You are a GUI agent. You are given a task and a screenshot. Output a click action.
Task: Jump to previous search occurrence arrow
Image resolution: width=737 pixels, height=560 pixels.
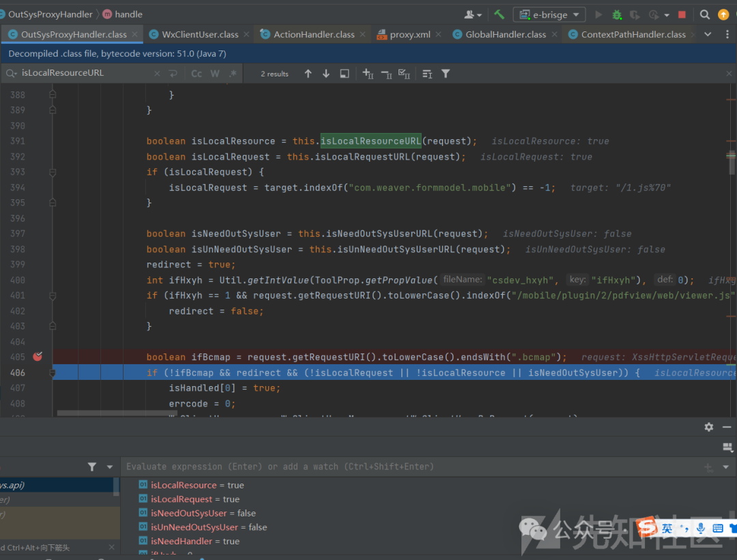point(308,74)
